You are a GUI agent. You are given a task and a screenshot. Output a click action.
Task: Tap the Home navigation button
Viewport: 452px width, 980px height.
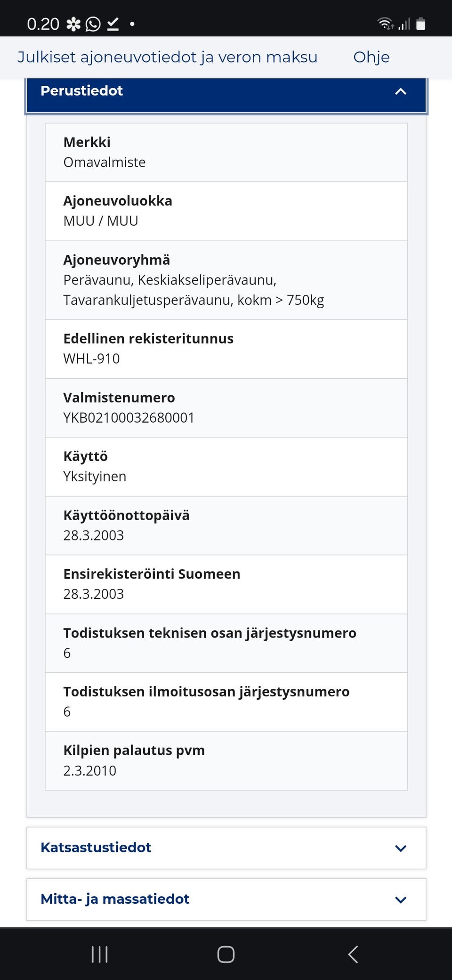[226, 955]
